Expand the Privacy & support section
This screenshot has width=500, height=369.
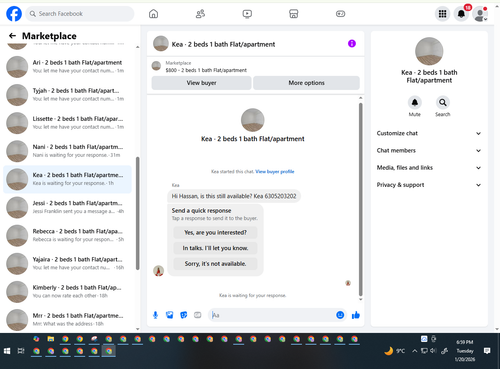click(x=429, y=185)
